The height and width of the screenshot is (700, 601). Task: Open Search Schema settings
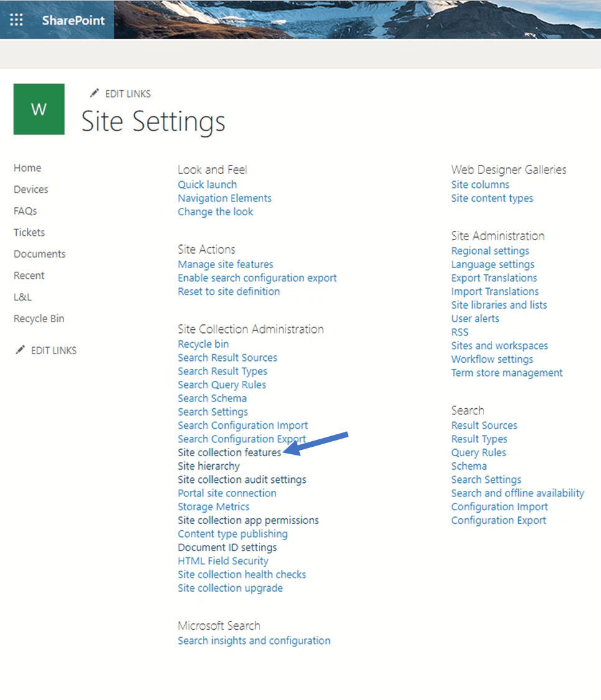tap(212, 398)
